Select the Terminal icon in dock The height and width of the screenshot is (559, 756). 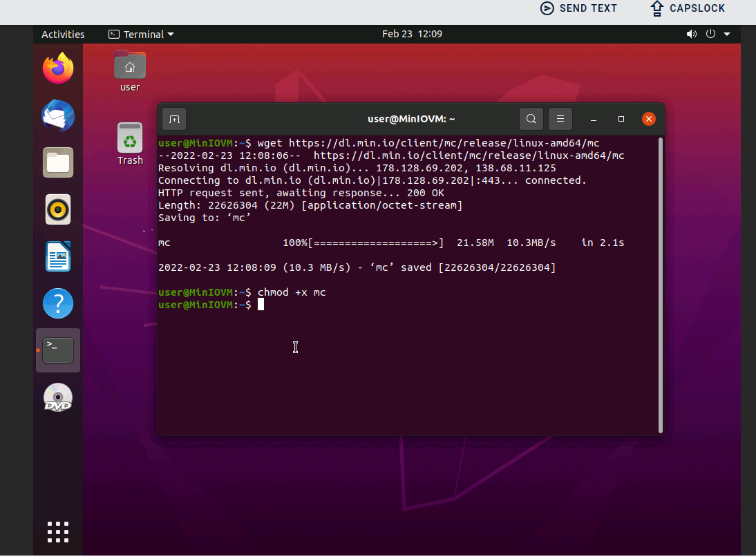pyautogui.click(x=58, y=350)
